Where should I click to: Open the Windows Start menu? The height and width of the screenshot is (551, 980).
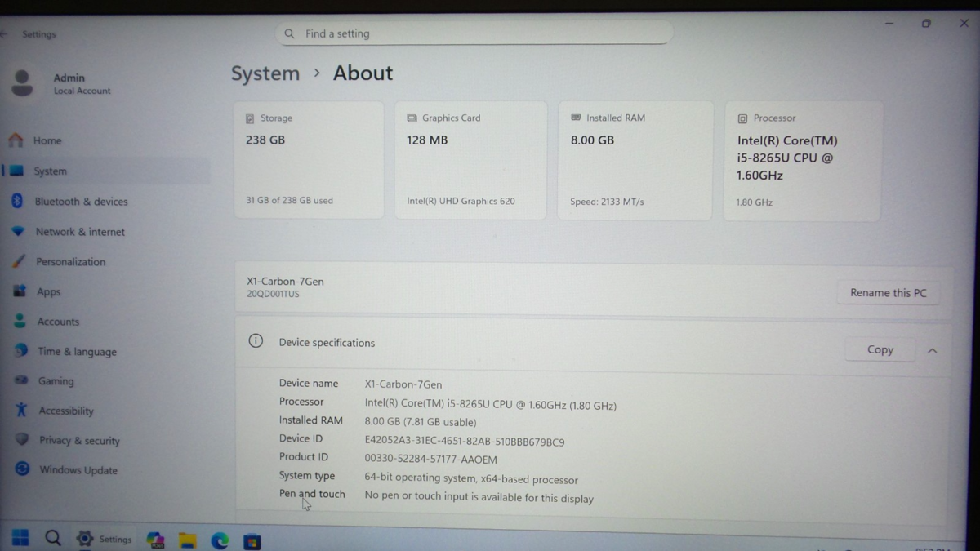[x=20, y=538]
